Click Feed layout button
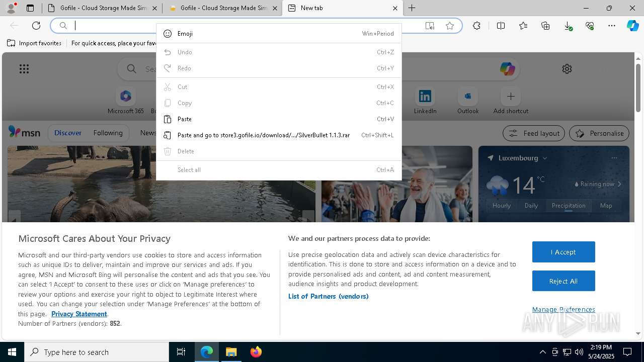Screen dimensions: 644x362 coord(534,133)
